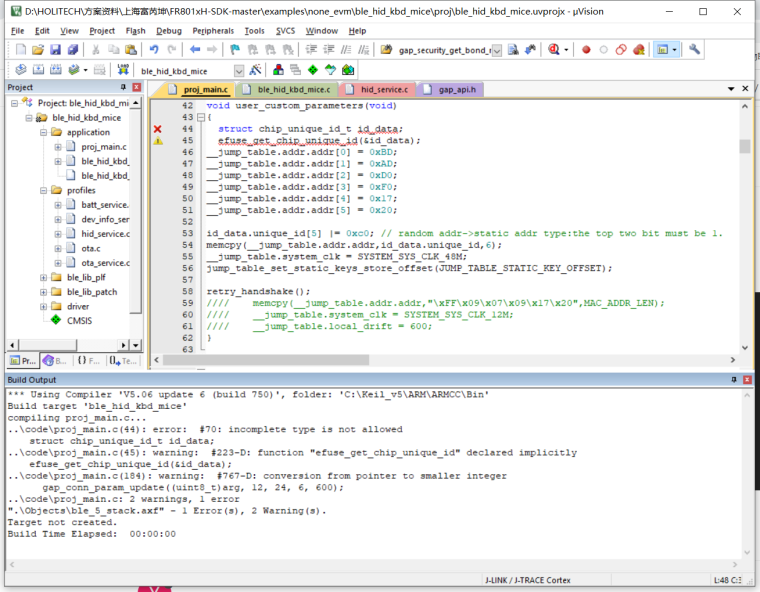Expand the ble_lib_plf folder
Viewport: 760px width, 592px height.
click(x=44, y=278)
